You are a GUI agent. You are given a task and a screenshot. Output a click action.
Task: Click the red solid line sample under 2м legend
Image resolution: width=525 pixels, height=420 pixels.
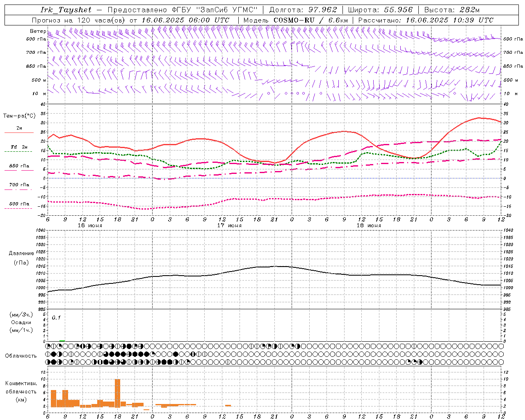click(19, 132)
